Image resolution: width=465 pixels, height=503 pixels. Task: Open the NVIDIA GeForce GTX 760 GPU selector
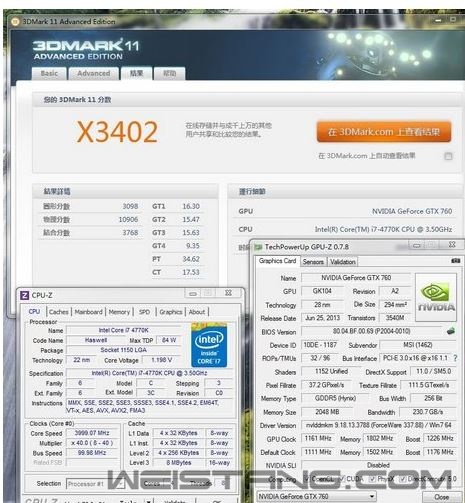point(316,496)
